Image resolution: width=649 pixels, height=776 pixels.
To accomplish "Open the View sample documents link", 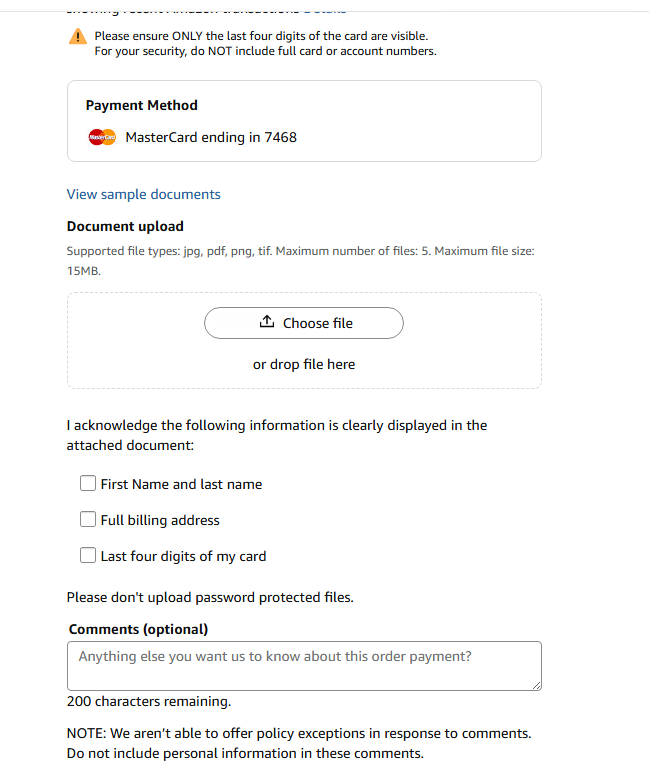I will (x=143, y=194).
